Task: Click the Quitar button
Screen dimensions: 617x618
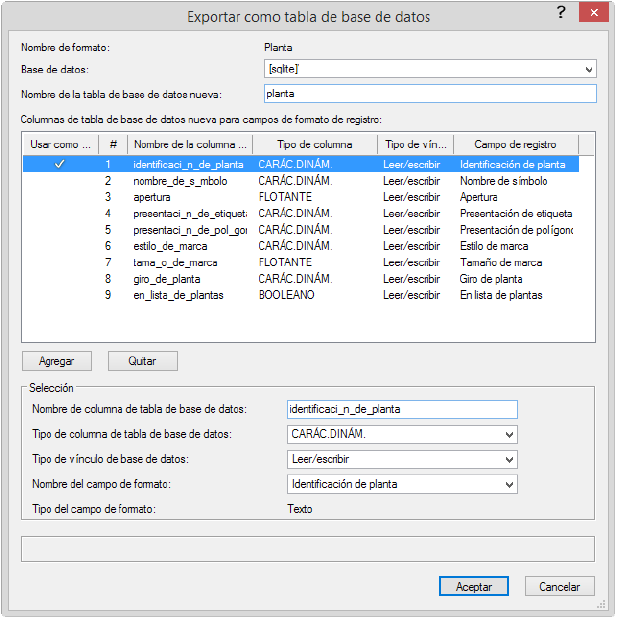Action: (143, 361)
